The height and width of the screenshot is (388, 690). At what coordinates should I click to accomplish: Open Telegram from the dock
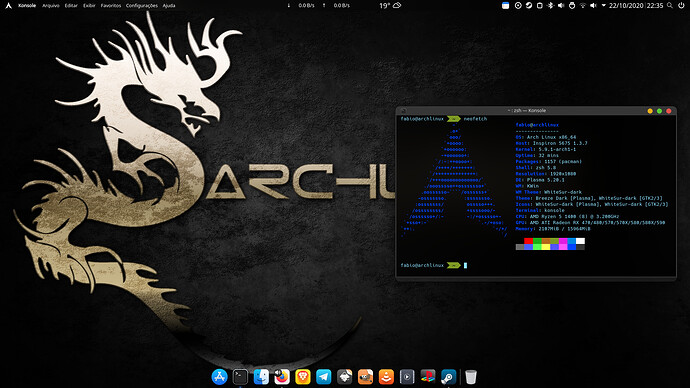coord(323,377)
